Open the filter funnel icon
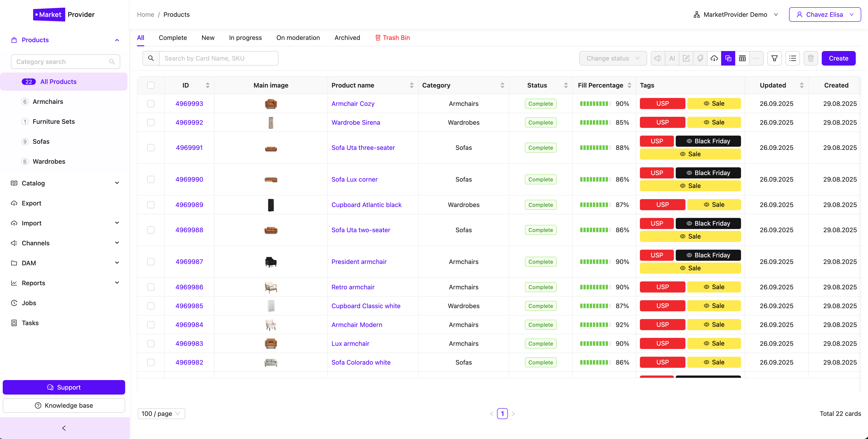868x439 pixels. [774, 58]
